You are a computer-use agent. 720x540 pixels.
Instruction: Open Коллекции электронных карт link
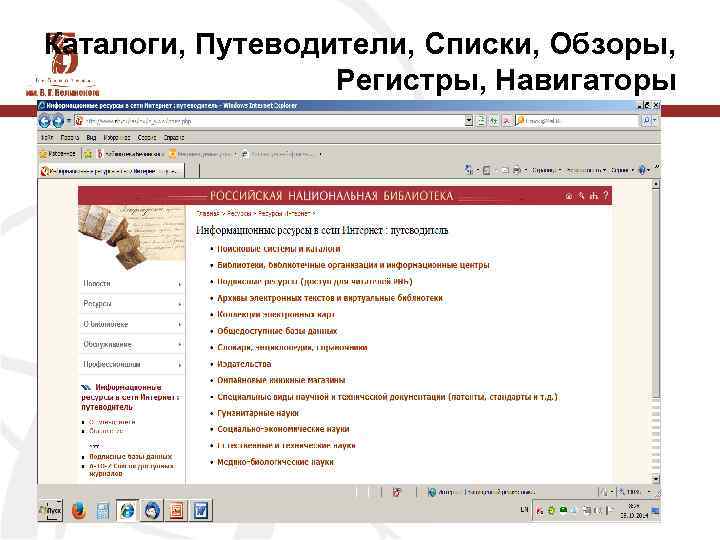(276, 315)
